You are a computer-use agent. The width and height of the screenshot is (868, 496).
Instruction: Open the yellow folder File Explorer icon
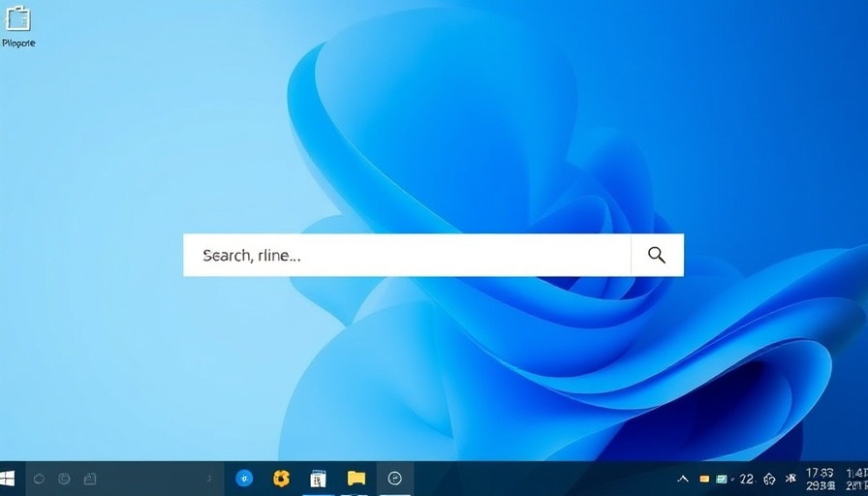(356, 479)
